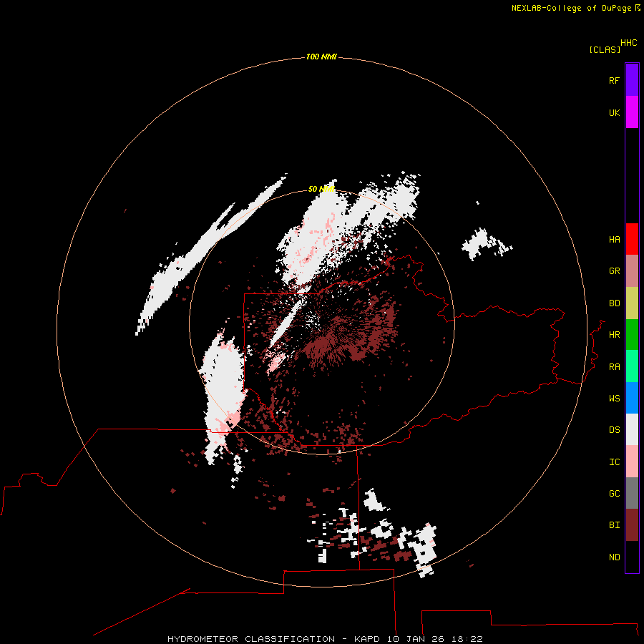Click the DS white legend swatch
The image size is (644, 644).
click(x=632, y=429)
